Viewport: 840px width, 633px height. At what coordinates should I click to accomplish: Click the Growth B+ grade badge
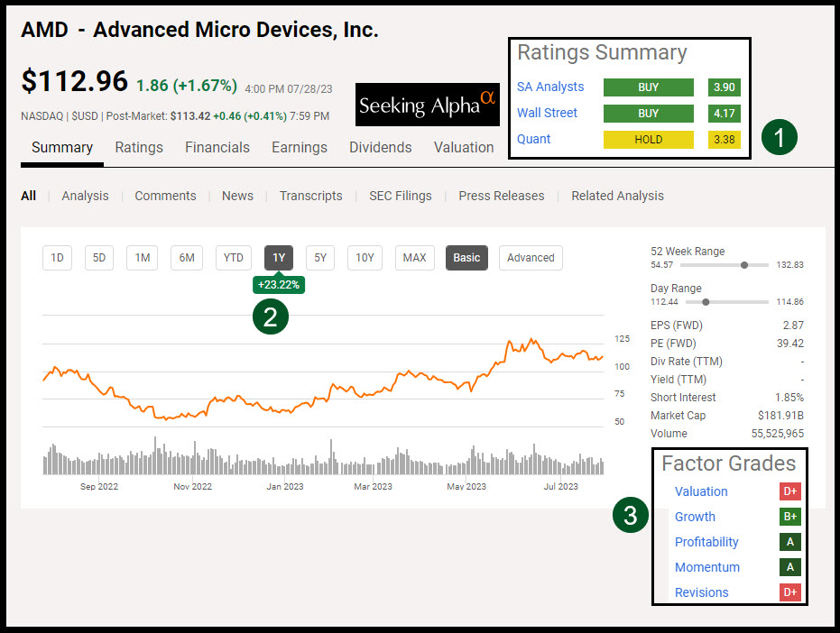point(790,517)
